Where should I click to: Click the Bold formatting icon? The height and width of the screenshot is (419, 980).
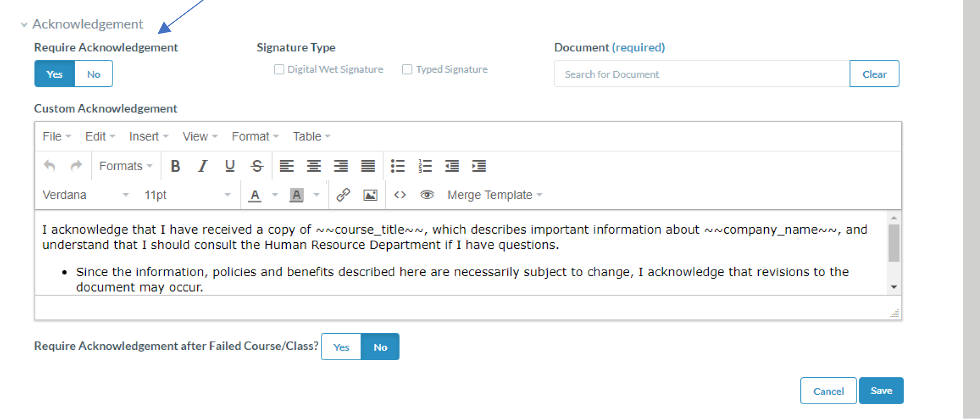[x=176, y=166]
